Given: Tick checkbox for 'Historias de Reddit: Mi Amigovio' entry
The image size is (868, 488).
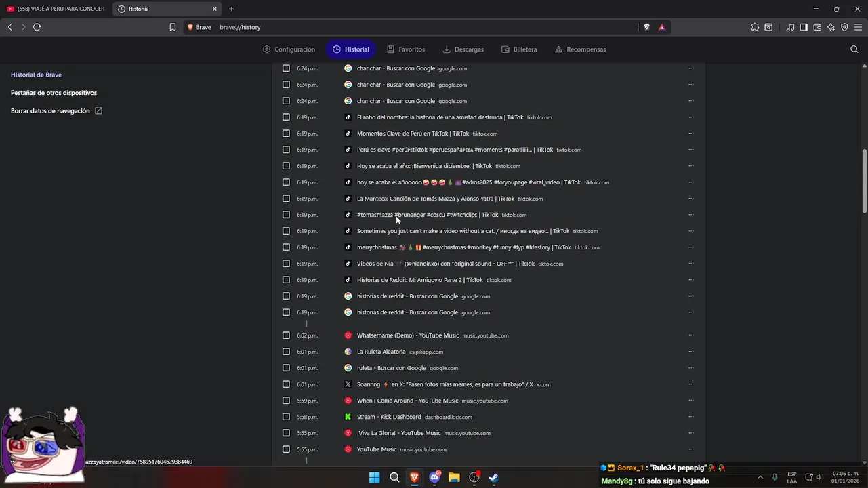Looking at the screenshot, I should tap(286, 280).
